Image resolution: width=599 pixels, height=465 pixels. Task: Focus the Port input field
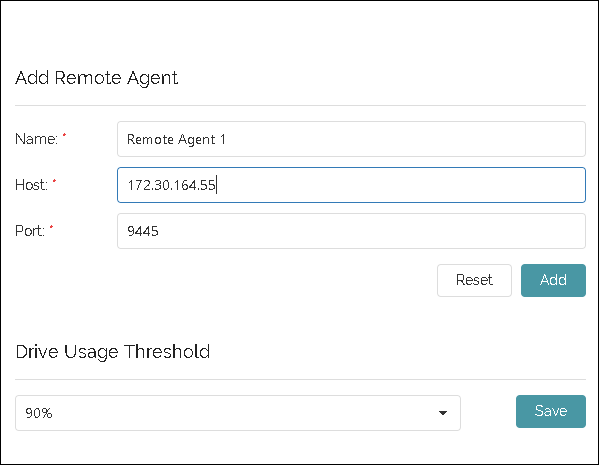(x=351, y=231)
